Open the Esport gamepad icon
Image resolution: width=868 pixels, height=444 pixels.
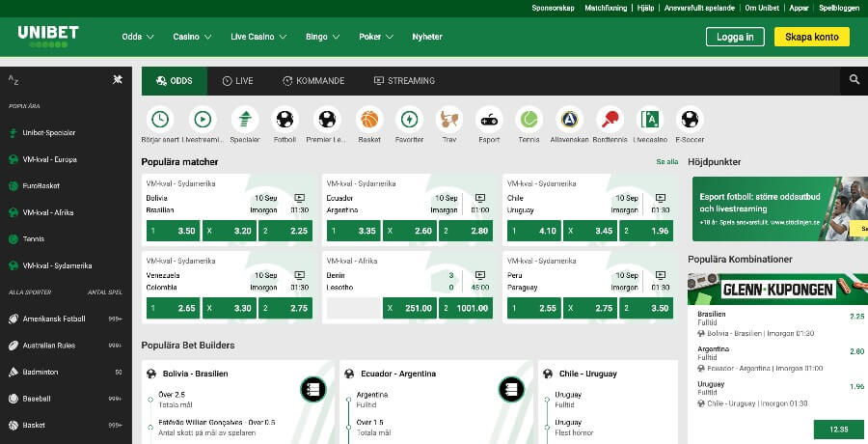489,119
